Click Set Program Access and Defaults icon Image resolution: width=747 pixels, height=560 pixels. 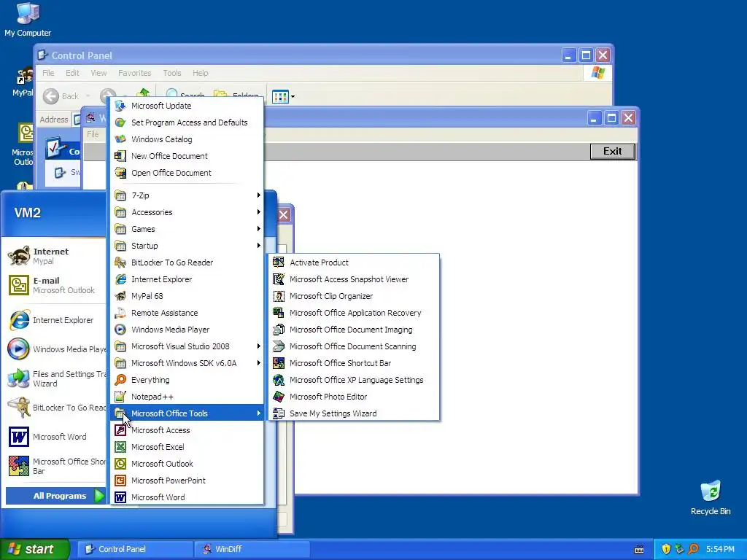[120, 122]
